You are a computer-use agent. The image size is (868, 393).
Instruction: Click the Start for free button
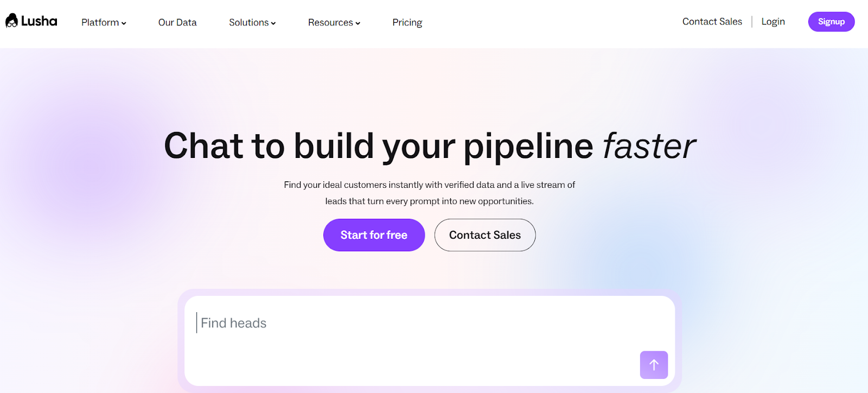click(x=374, y=235)
